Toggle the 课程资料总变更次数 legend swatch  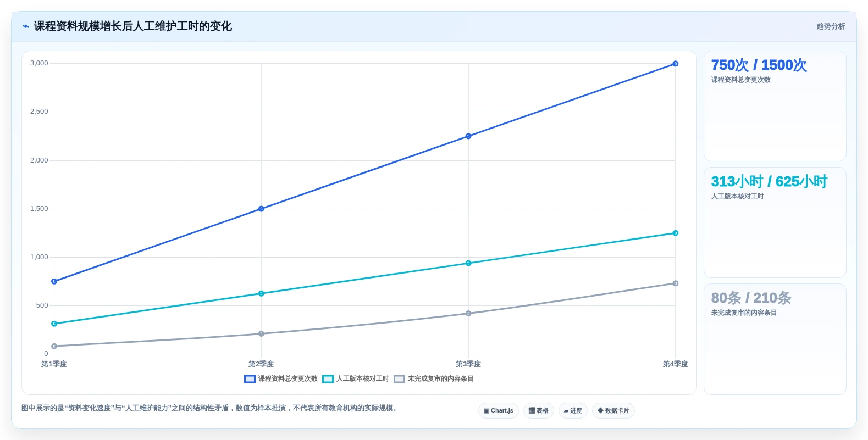(250, 379)
